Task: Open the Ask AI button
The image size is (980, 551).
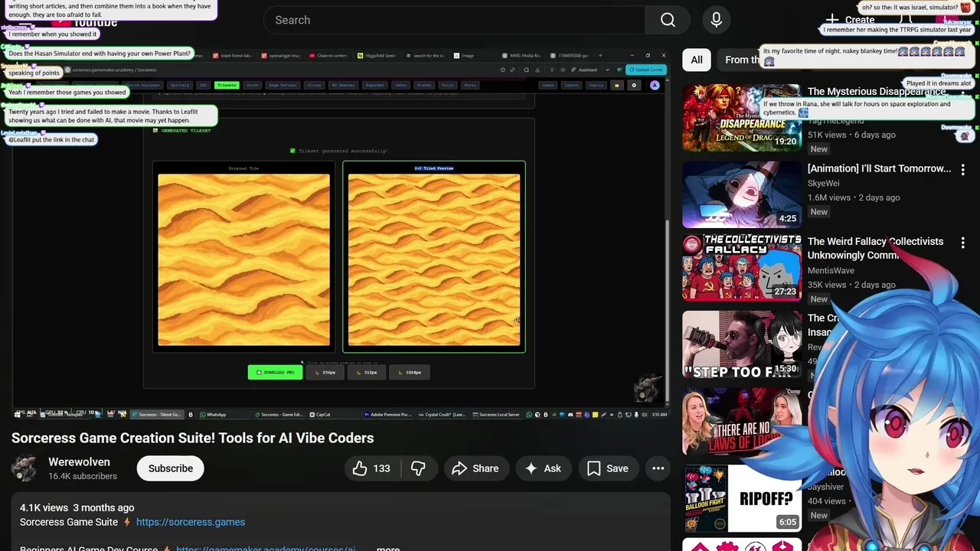Action: [543, 468]
